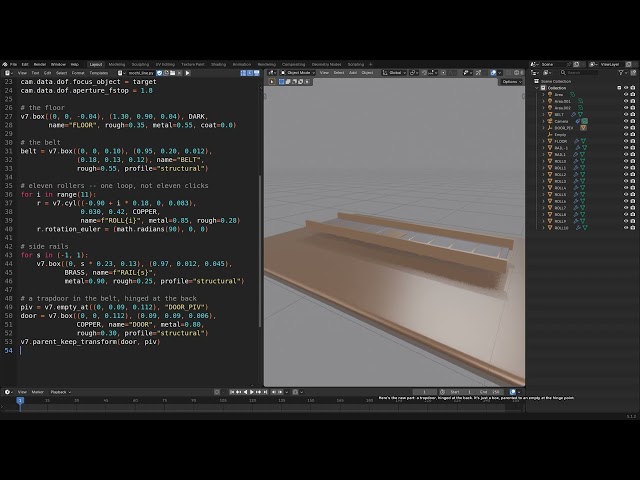Image resolution: width=640 pixels, height=480 pixels.
Task: Click the Camera data green icon
Action: [x=584, y=121]
